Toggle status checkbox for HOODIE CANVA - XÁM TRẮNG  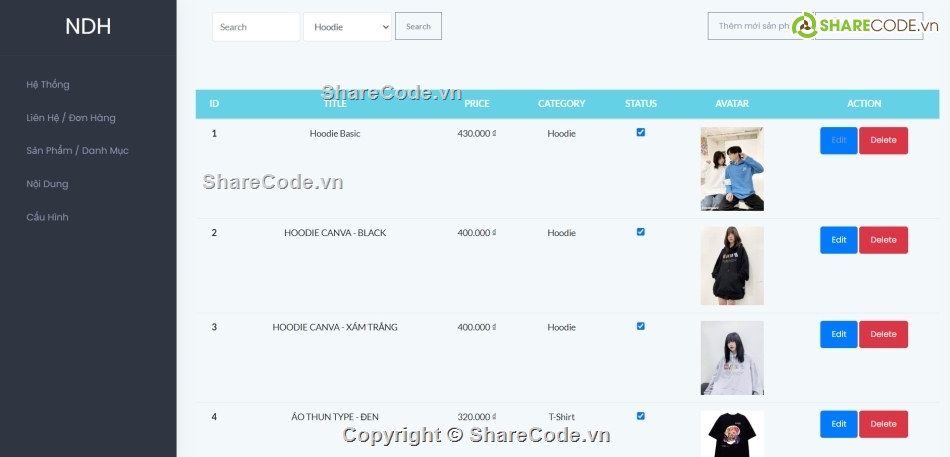pyautogui.click(x=641, y=326)
